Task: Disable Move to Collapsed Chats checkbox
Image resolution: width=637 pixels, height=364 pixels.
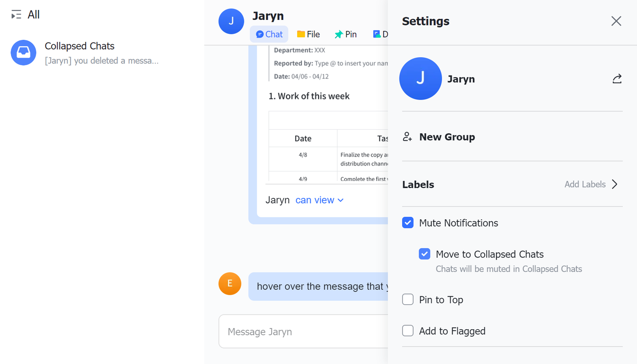Action: coord(425,254)
